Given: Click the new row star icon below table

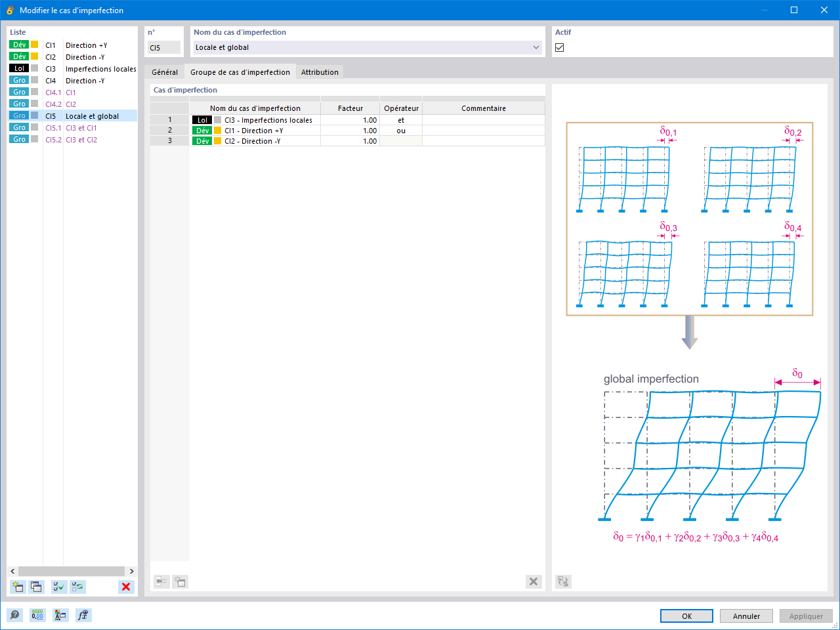Looking at the screenshot, I should [x=180, y=581].
